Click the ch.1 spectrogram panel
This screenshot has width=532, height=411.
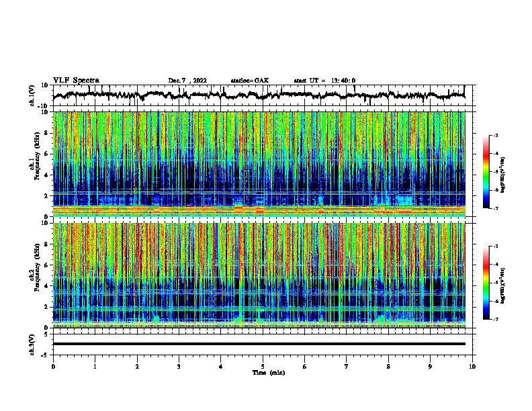click(259, 164)
